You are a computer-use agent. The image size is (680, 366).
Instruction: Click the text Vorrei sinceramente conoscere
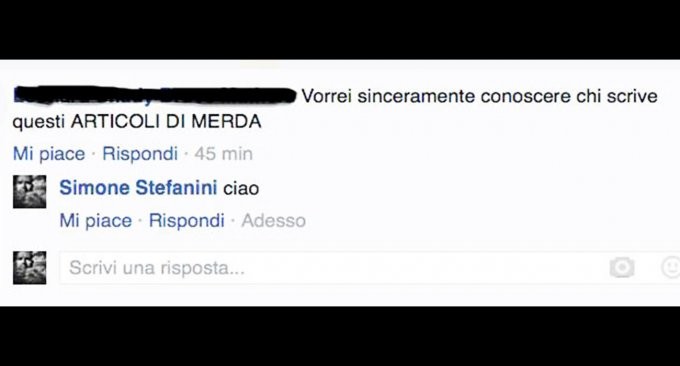(x=436, y=96)
